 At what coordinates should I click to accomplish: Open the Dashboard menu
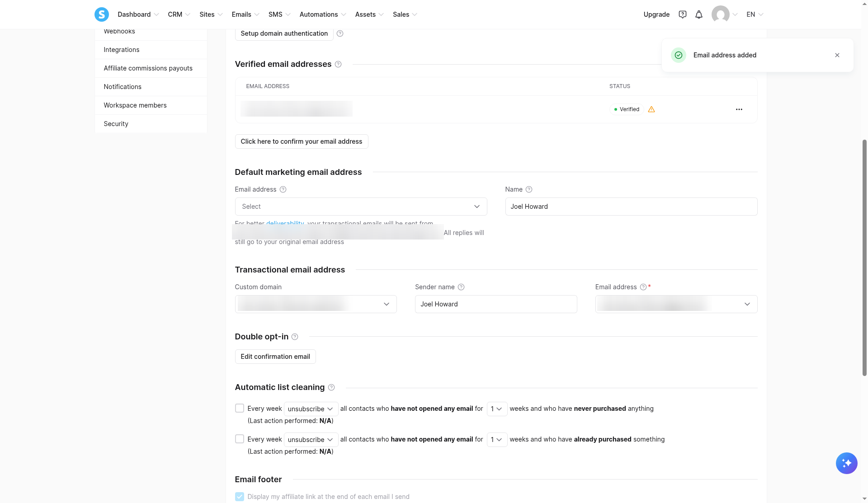pos(138,14)
